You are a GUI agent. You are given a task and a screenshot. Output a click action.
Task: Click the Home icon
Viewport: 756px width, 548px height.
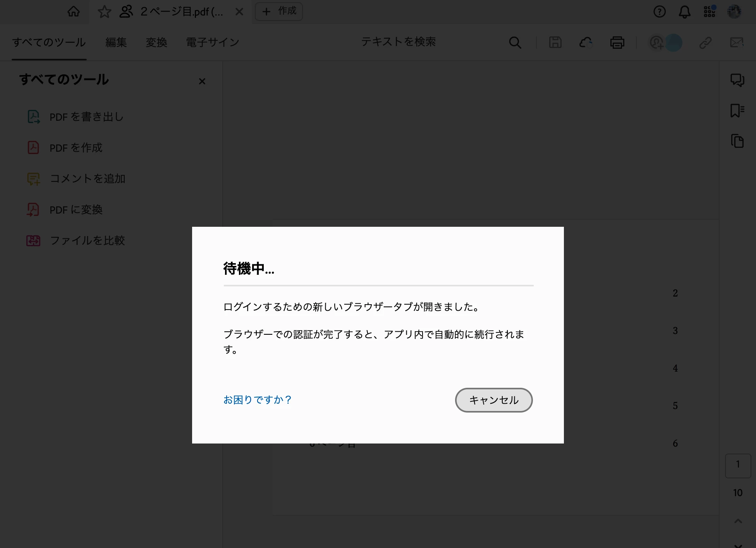pyautogui.click(x=74, y=12)
